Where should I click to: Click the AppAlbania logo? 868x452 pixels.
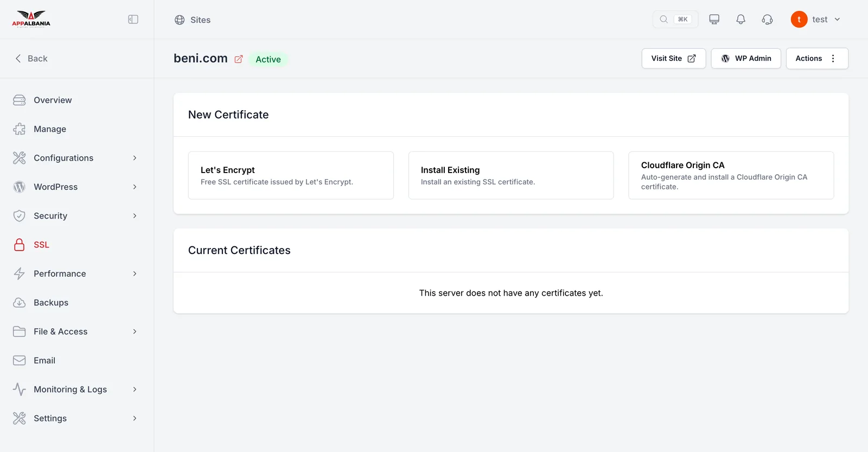tap(31, 19)
